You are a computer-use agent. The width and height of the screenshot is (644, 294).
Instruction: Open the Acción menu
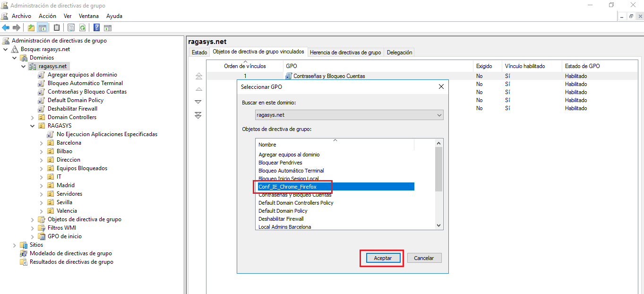(47, 16)
